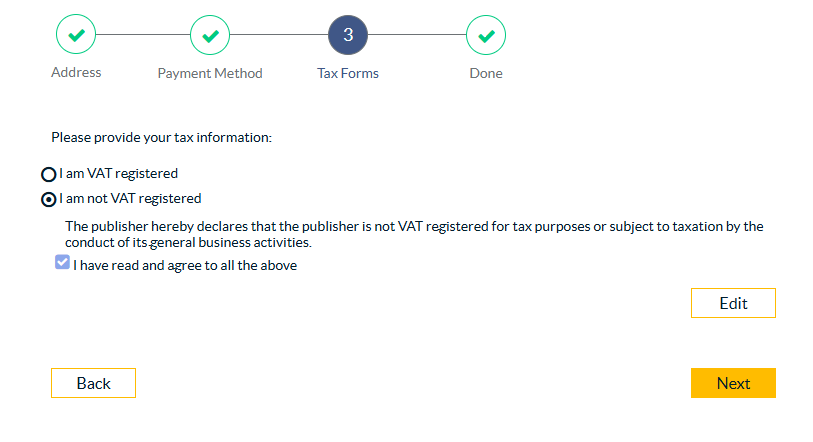Click the "I am VAT registered" label text

[118, 173]
